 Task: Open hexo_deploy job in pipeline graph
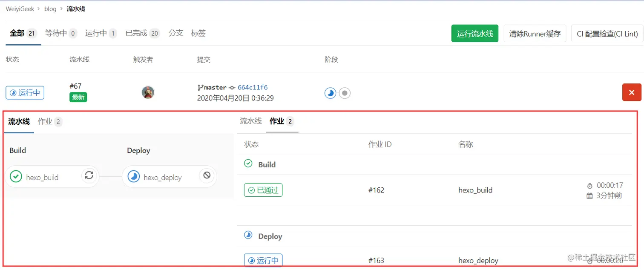tap(163, 177)
